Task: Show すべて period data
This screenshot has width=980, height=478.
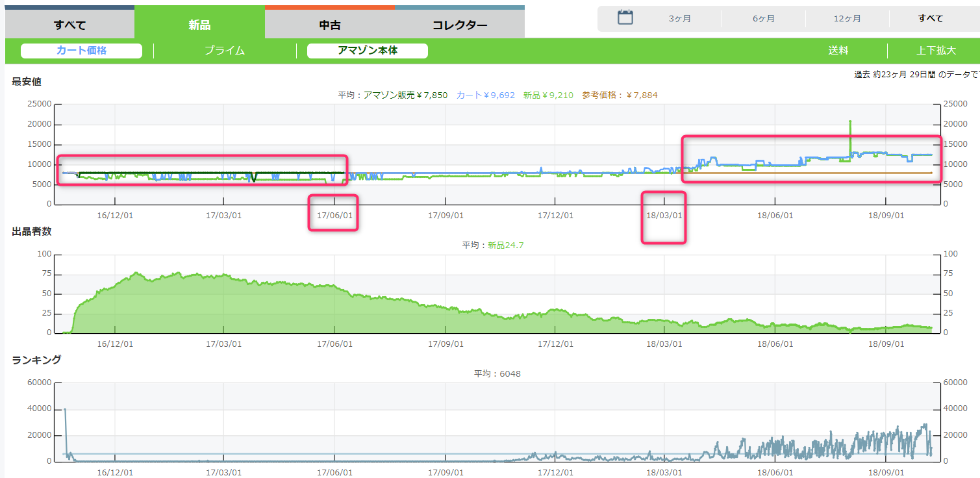Action: (x=931, y=18)
